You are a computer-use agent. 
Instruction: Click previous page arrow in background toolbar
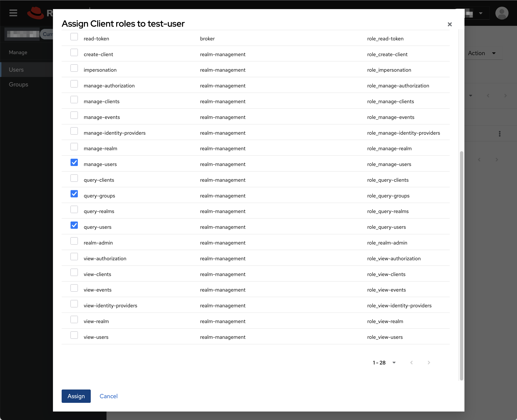(488, 96)
